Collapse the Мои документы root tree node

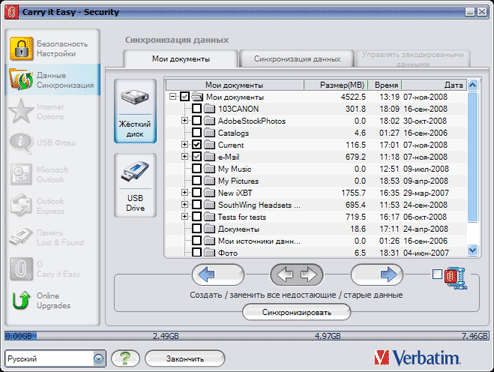(172, 97)
